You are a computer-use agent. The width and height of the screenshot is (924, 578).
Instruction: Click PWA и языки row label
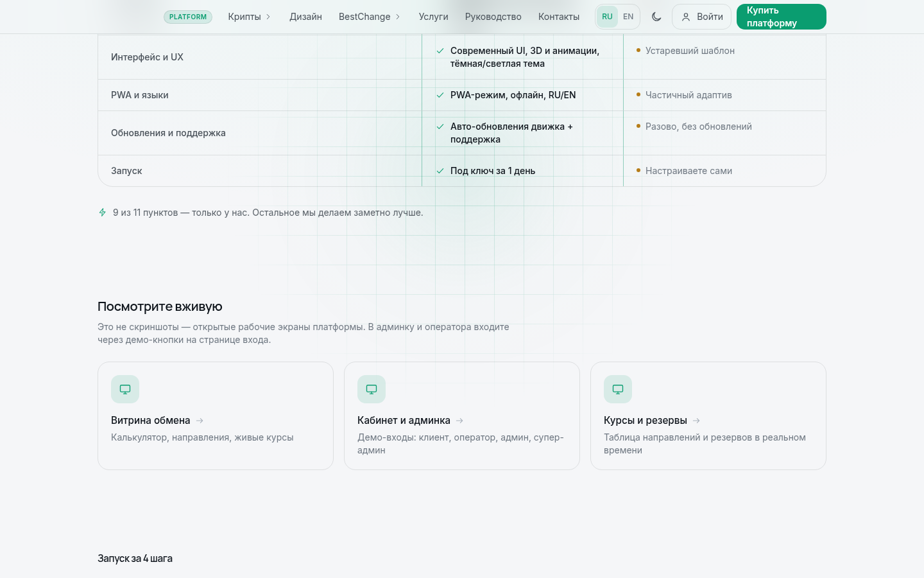pyautogui.click(x=140, y=95)
